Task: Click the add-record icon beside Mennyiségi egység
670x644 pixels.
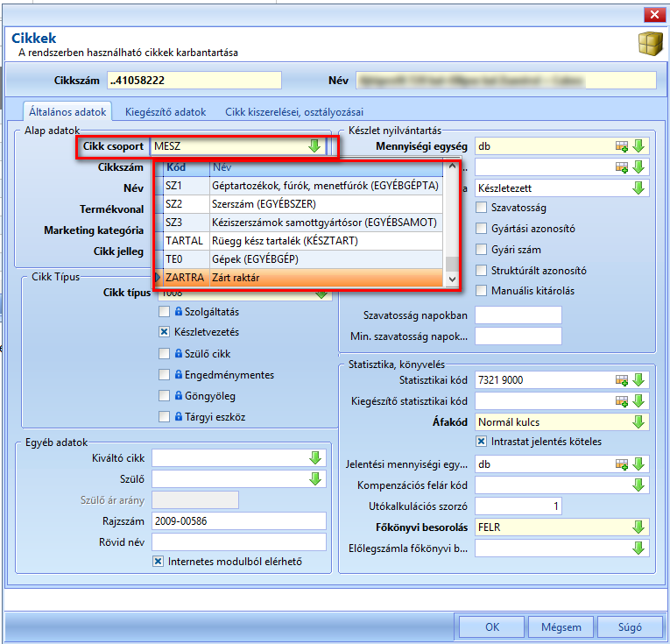Action: point(622,146)
